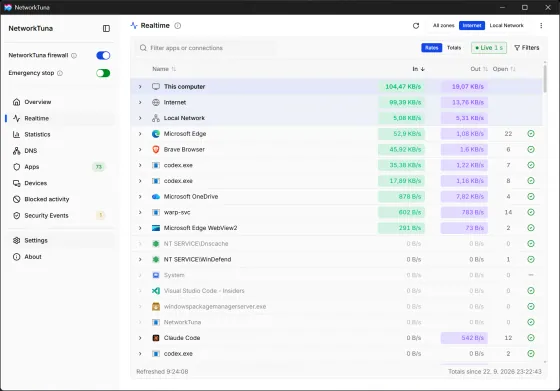
Task: Click allowed status icon for NT SERVICE\WinDefend
Action: (531, 260)
